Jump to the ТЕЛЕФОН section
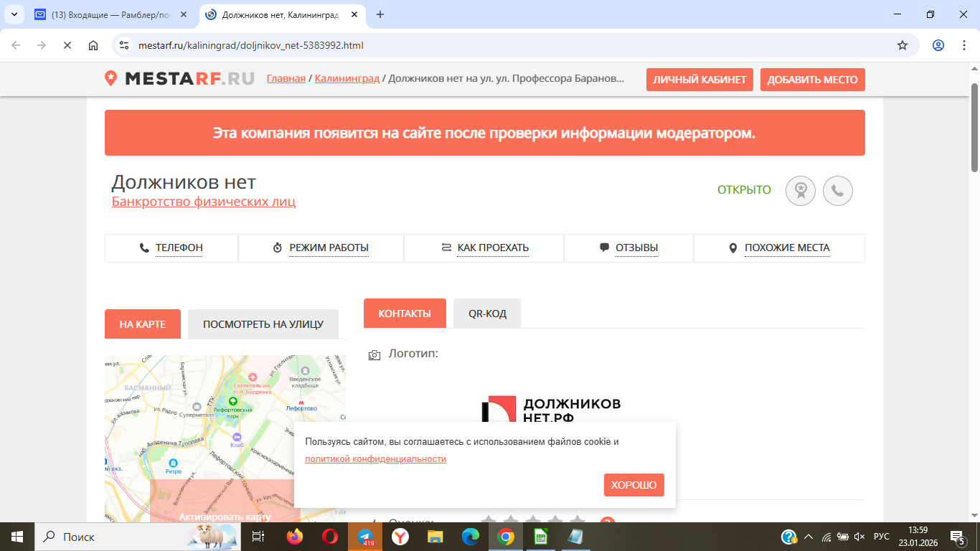This screenshot has width=980, height=551. coord(171,248)
